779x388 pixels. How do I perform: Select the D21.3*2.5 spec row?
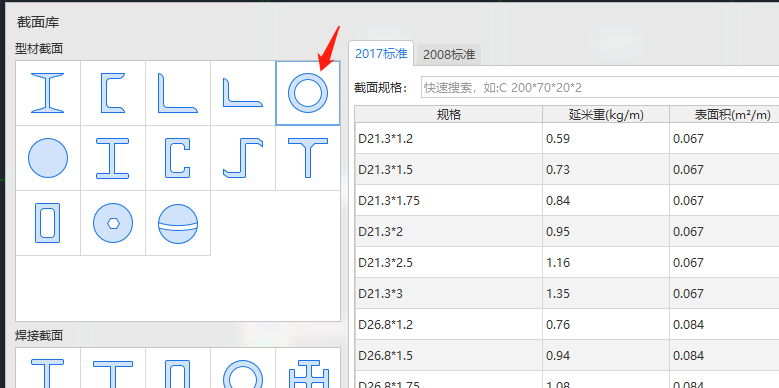(567, 262)
